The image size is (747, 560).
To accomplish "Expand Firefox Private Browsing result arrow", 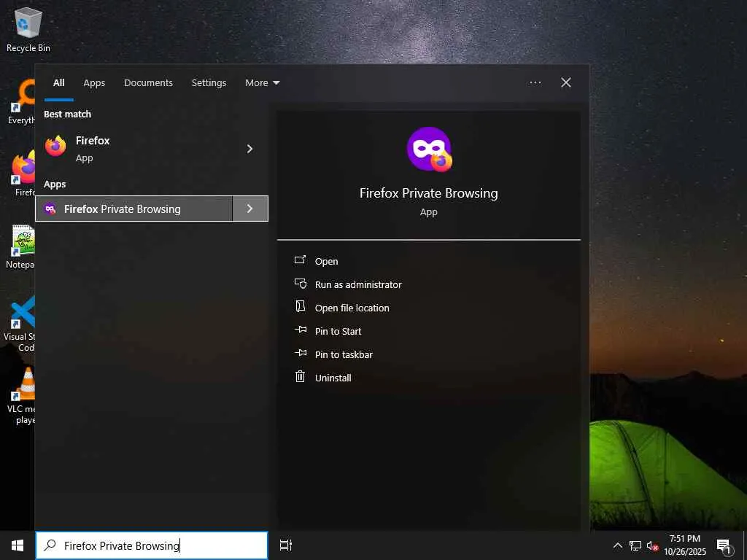I will coord(250,209).
